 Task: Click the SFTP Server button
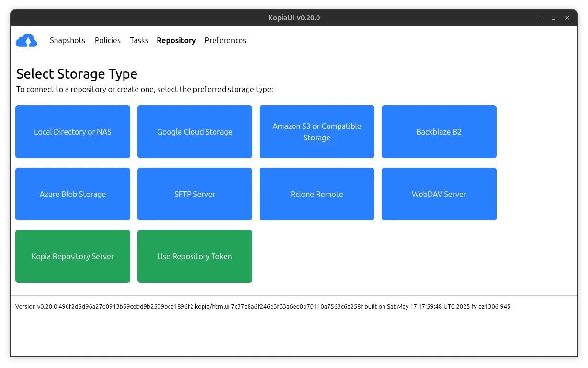(x=195, y=194)
